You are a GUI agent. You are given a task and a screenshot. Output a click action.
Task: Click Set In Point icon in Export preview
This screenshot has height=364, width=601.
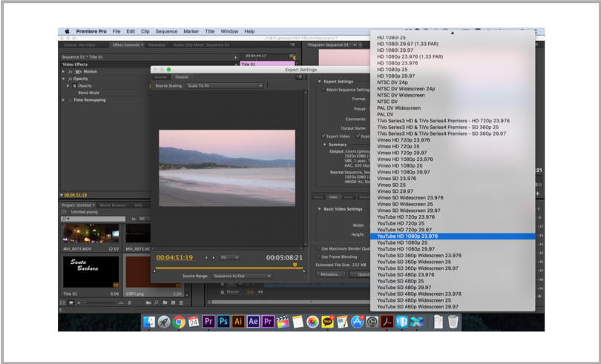click(x=206, y=257)
